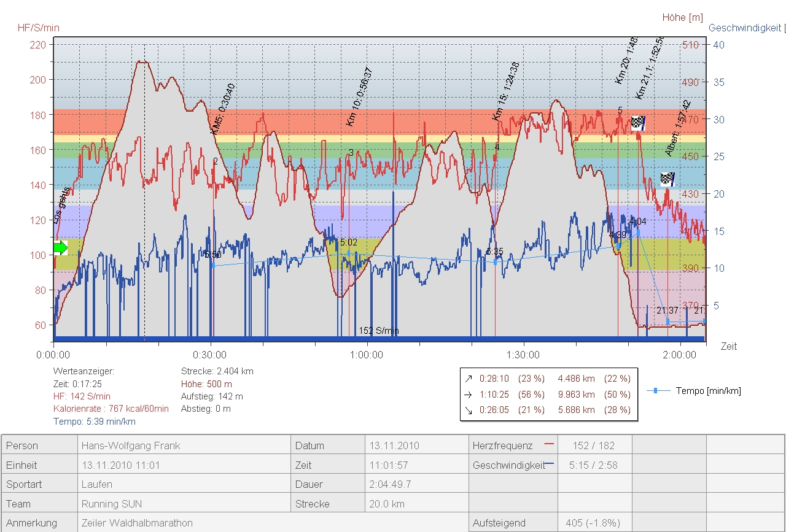The width and height of the screenshot is (786, 532).
Task: Select the 5:50 tempo point at lap 2
Action: (212, 265)
